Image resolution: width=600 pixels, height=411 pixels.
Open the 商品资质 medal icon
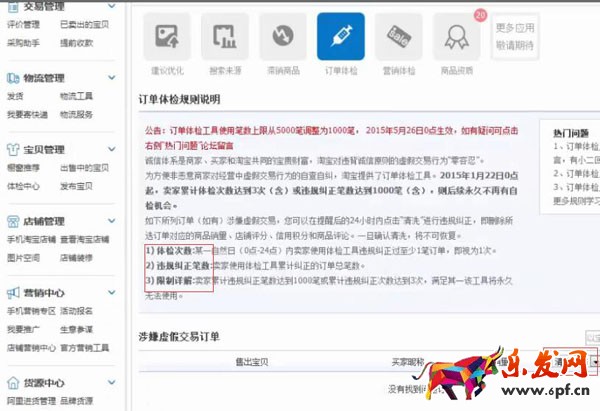[x=457, y=36]
